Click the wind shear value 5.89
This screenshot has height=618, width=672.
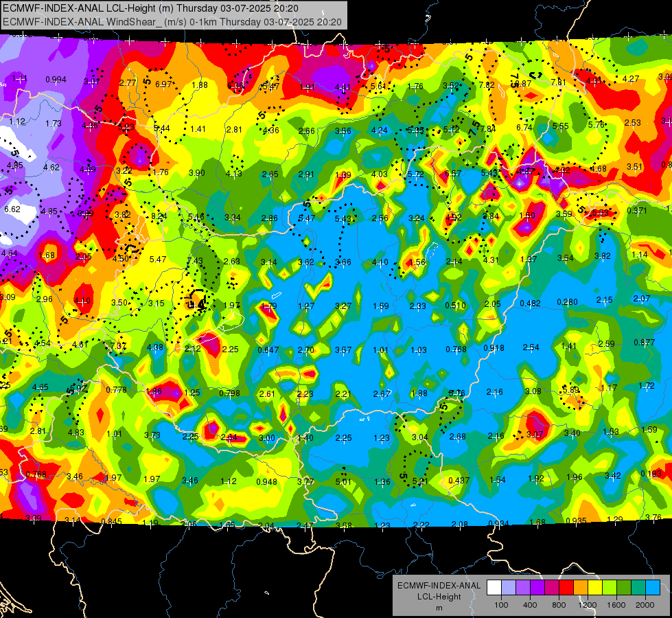571,390
